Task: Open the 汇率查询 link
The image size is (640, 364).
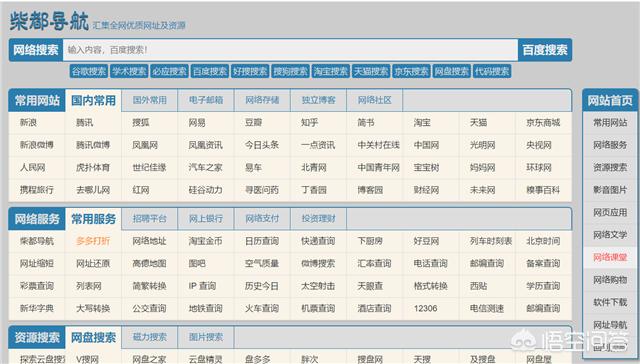Action: [x=374, y=263]
